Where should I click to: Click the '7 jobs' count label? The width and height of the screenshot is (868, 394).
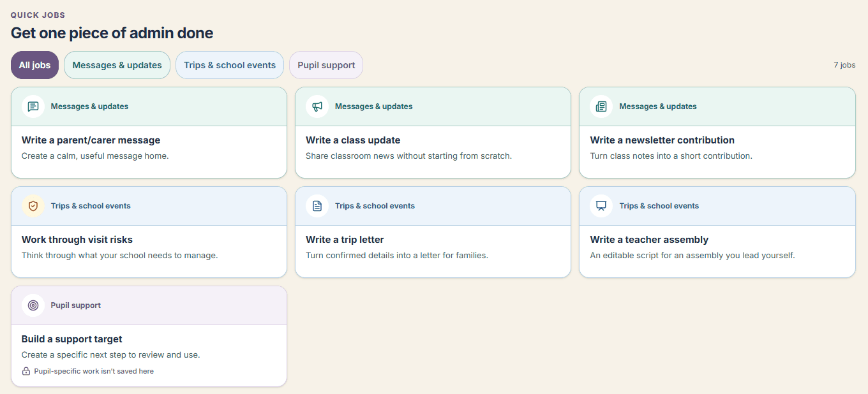click(844, 65)
